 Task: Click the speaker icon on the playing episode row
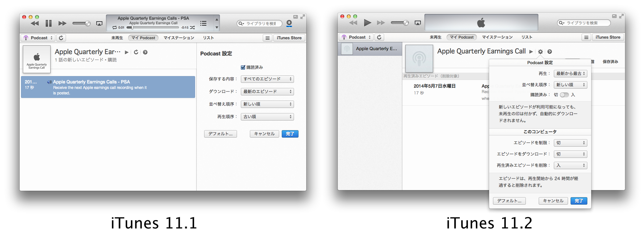tap(49, 82)
